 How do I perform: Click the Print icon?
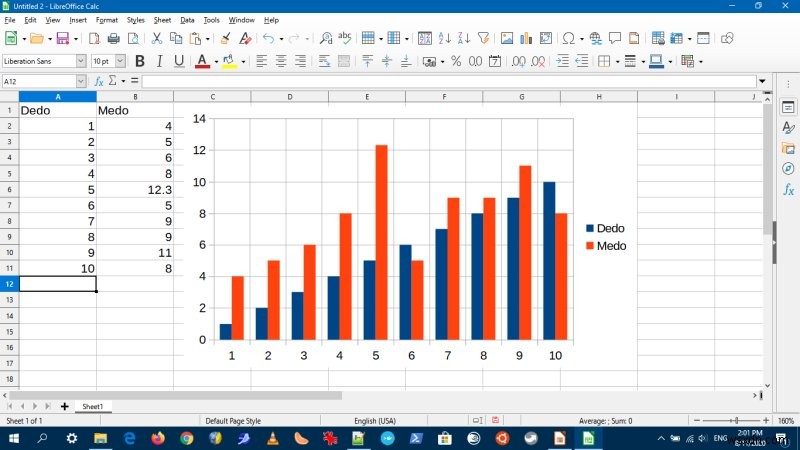pyautogui.click(x=113, y=38)
